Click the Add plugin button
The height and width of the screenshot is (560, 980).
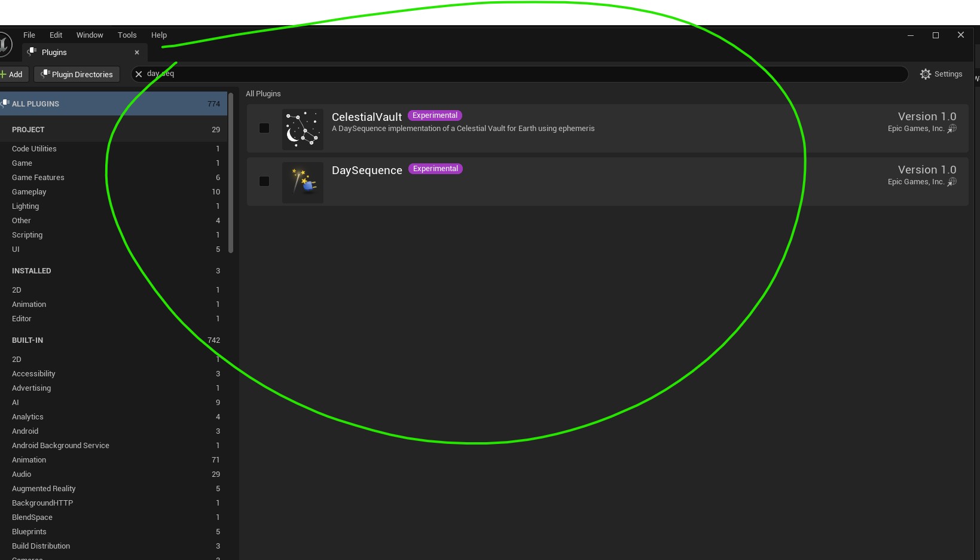click(x=12, y=74)
